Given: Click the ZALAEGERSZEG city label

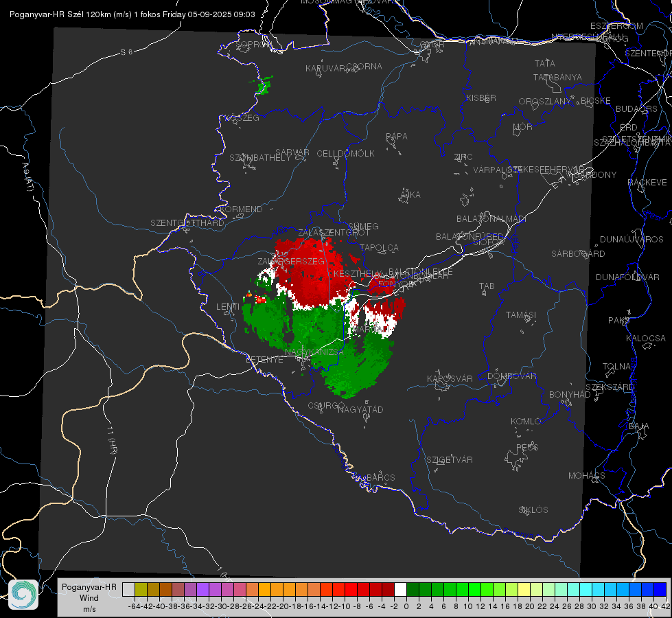Looking at the screenshot, I should pyautogui.click(x=291, y=261).
